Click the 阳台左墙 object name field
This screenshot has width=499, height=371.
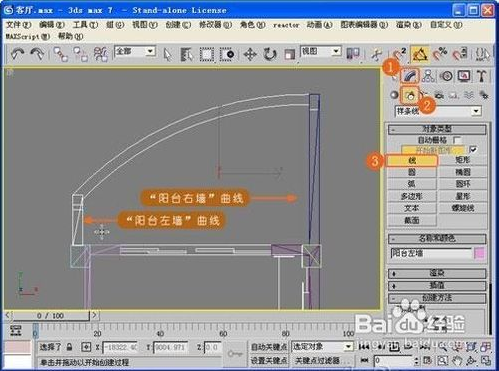point(431,254)
